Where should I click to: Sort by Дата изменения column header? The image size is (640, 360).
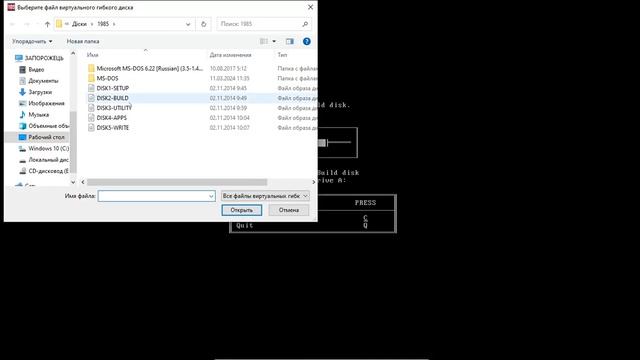230,55
